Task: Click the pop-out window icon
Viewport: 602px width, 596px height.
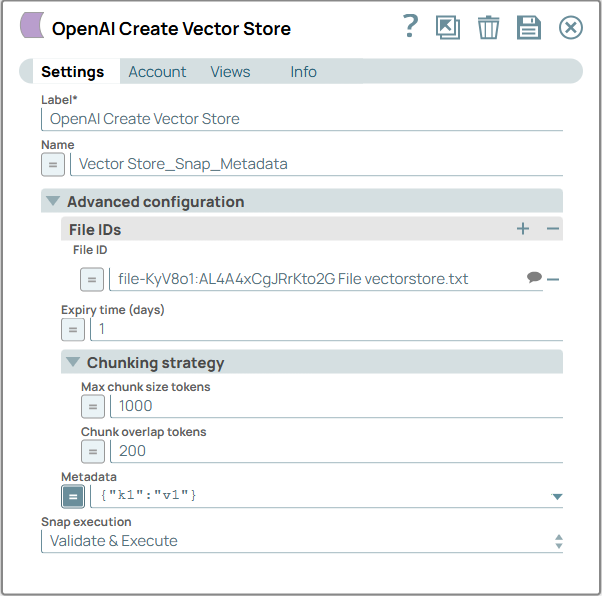Action: pyautogui.click(x=448, y=27)
